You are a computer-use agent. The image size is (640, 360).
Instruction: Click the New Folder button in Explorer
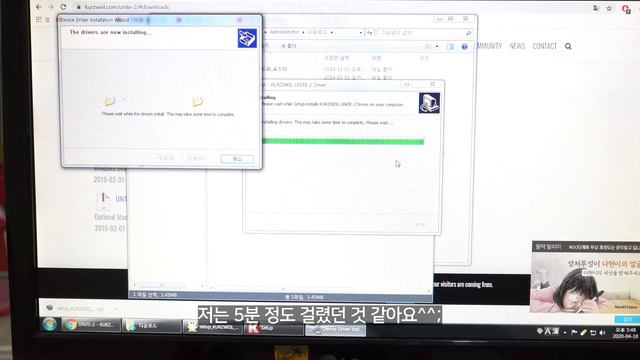(x=288, y=46)
